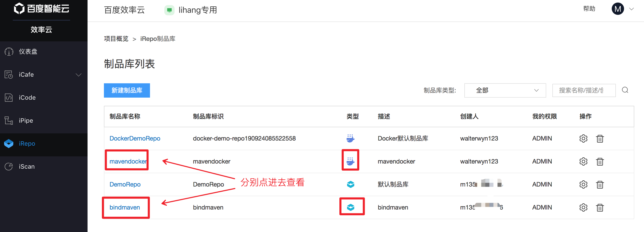The width and height of the screenshot is (644, 232).
Task: Open settings gear for mavendocker
Action: pos(583,161)
